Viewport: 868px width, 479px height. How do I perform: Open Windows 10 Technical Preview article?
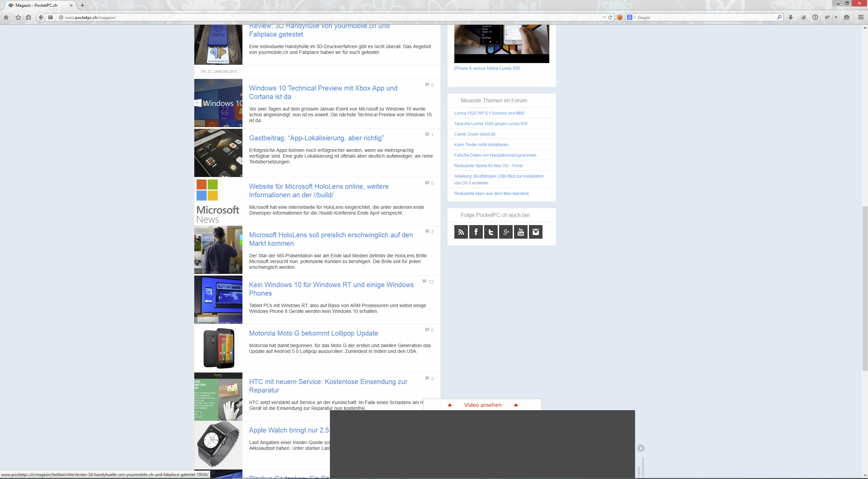pos(323,92)
